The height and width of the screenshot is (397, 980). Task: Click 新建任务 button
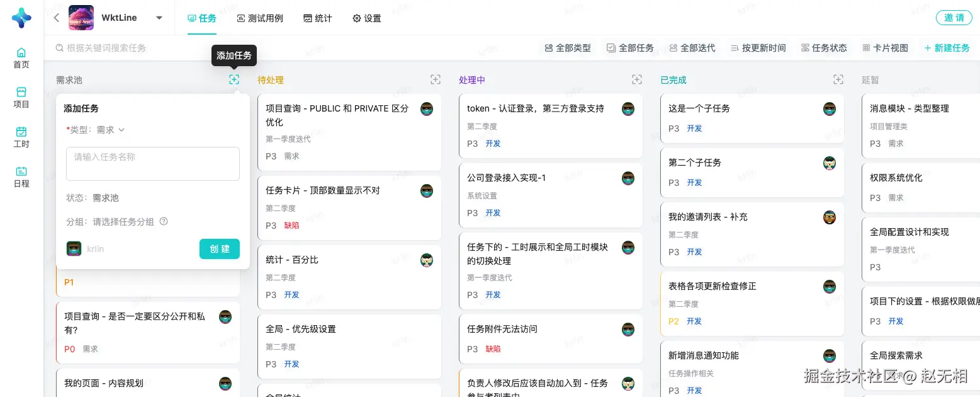947,48
